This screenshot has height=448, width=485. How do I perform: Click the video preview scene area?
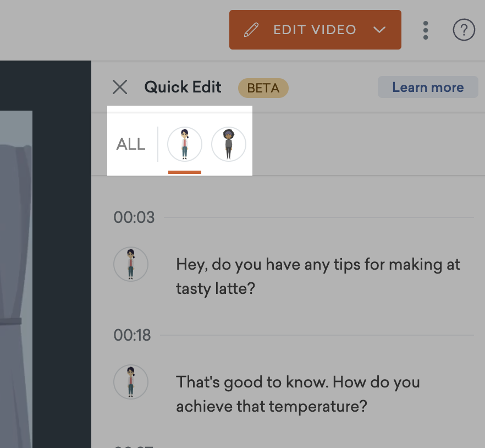click(x=16, y=279)
